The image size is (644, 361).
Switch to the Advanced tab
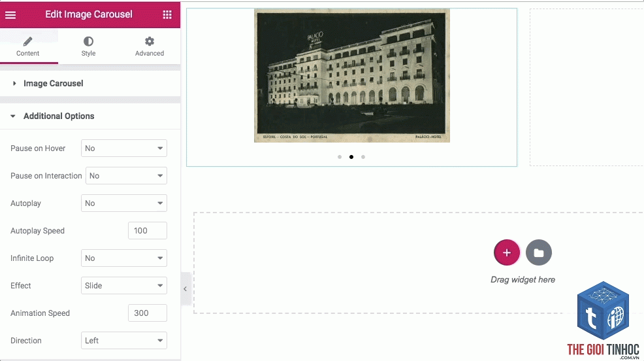click(x=150, y=46)
